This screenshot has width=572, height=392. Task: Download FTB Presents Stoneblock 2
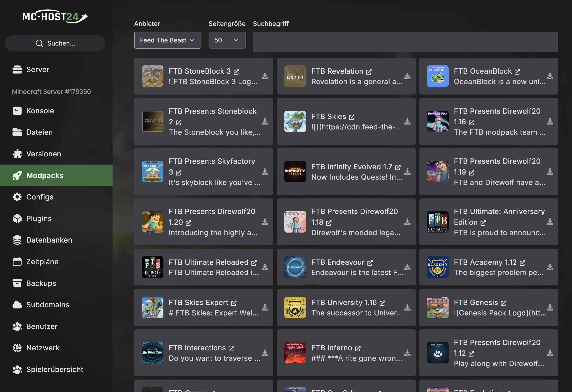click(x=265, y=121)
